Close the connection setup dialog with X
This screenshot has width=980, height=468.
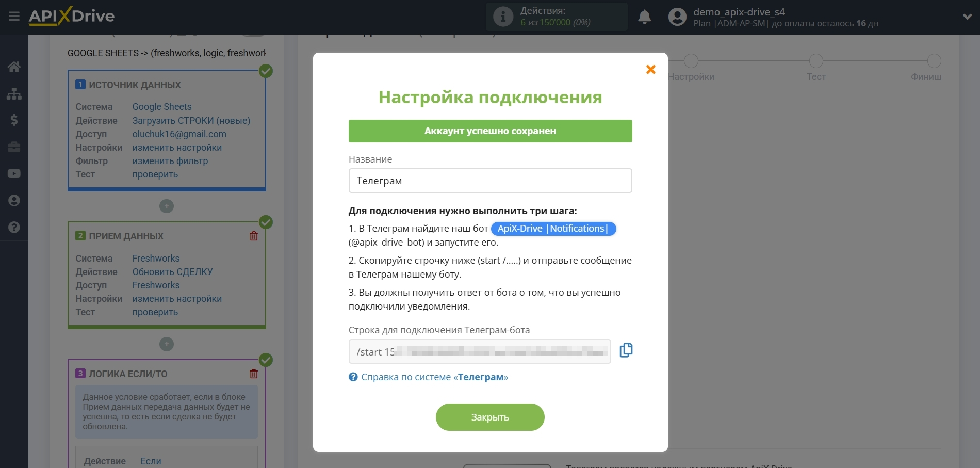click(x=650, y=70)
